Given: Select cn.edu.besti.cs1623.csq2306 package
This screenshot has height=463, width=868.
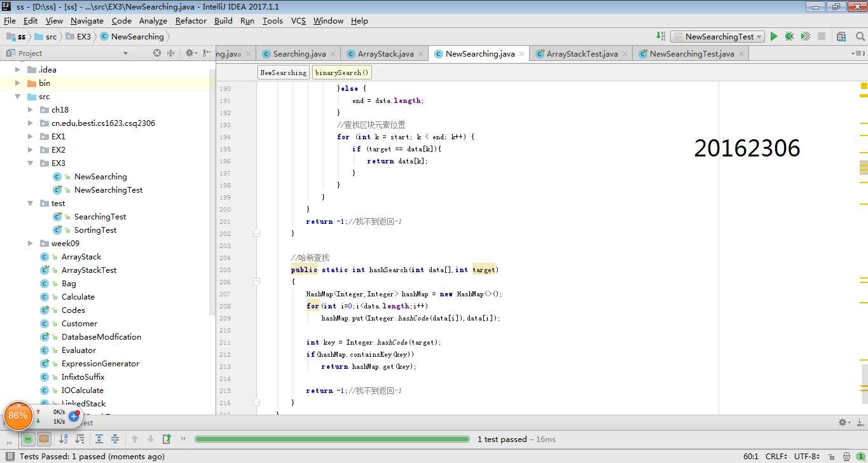Looking at the screenshot, I should [x=103, y=123].
